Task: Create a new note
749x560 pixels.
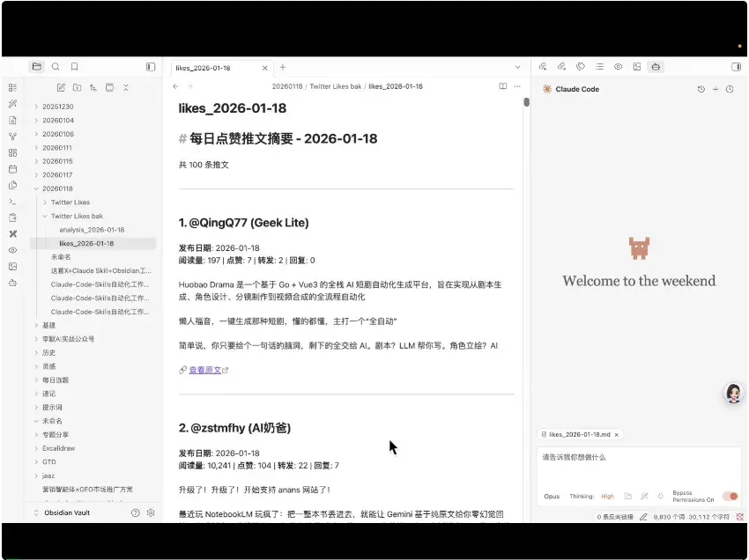Action: [x=61, y=87]
